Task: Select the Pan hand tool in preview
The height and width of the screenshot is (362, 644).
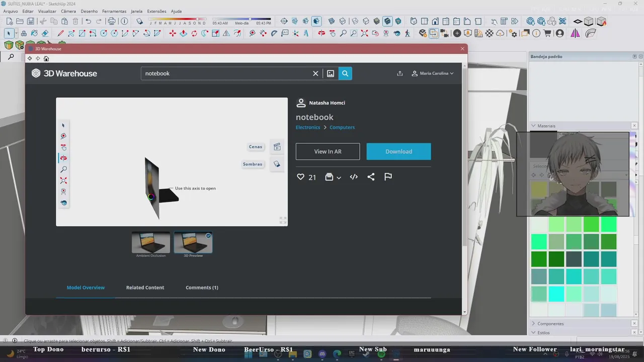Action: [x=63, y=147]
